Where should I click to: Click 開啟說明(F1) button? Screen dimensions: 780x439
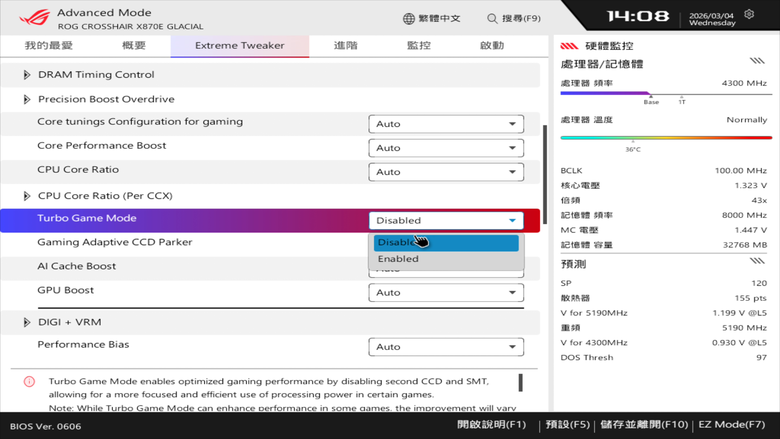pyautogui.click(x=491, y=425)
